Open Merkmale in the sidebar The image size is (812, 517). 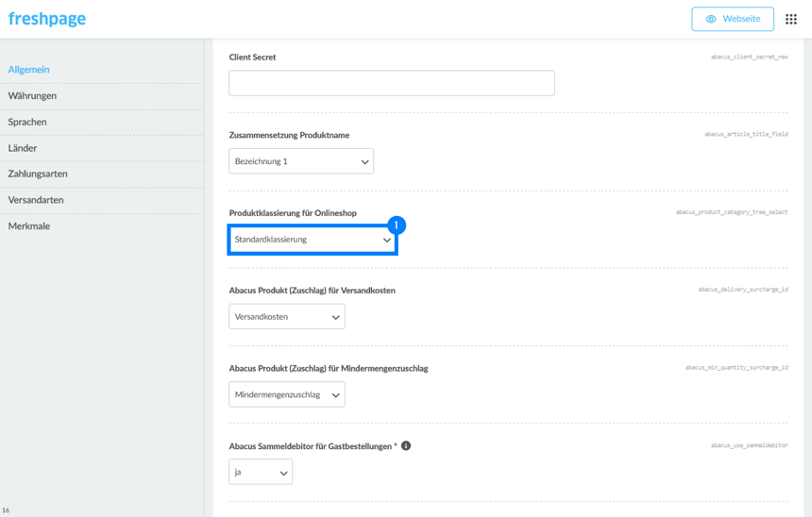pos(29,226)
